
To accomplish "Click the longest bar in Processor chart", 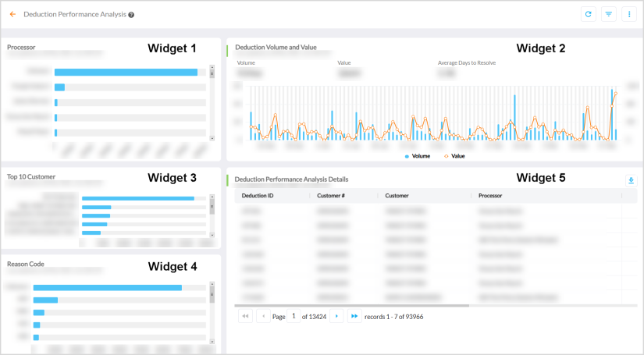I will (126, 73).
